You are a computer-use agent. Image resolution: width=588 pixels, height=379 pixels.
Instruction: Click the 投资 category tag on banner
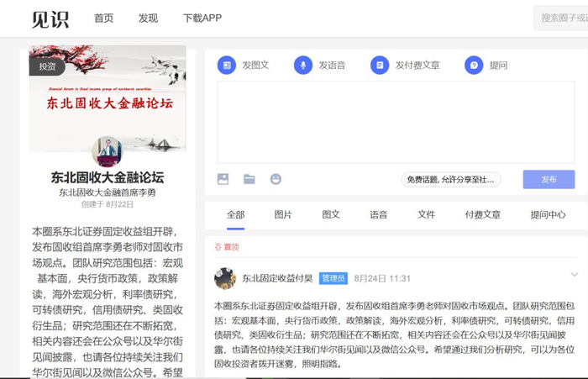[47, 66]
